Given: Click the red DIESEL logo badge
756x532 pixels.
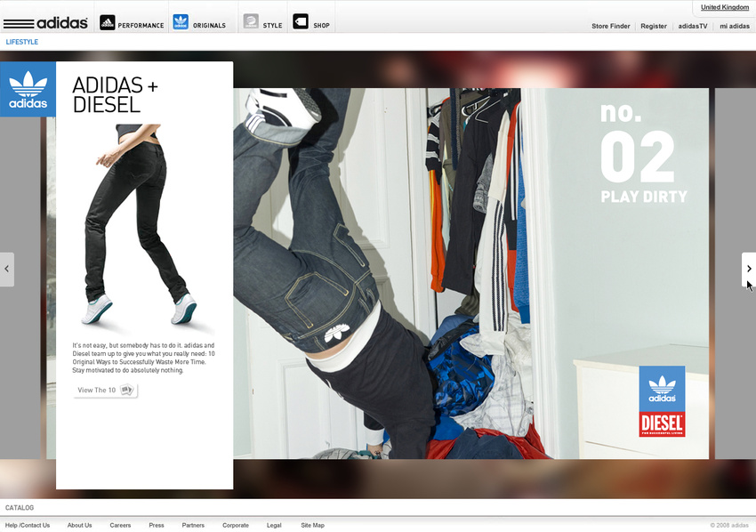Looking at the screenshot, I should click(x=662, y=424).
